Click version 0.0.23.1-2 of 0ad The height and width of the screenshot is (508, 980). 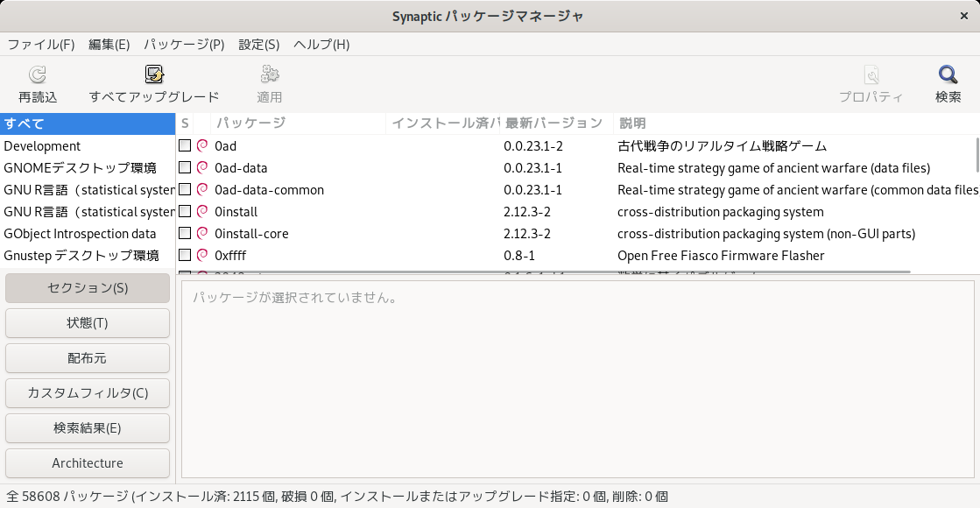533,146
